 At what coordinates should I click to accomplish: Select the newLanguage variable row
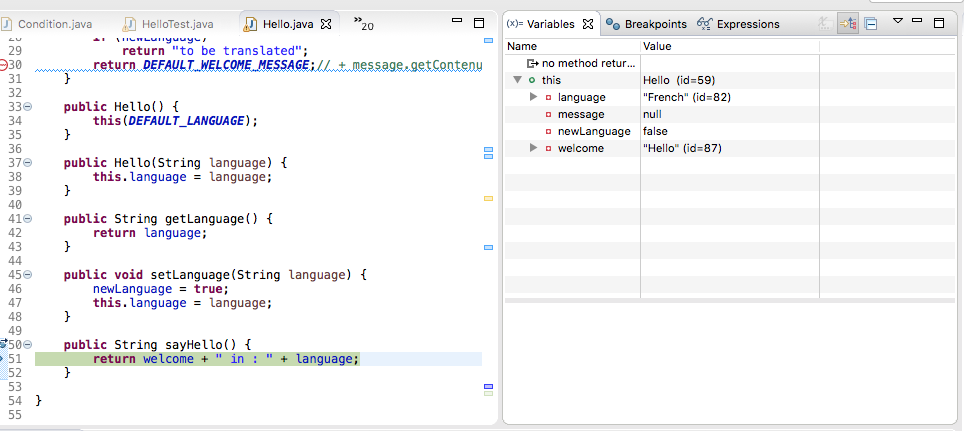point(593,131)
